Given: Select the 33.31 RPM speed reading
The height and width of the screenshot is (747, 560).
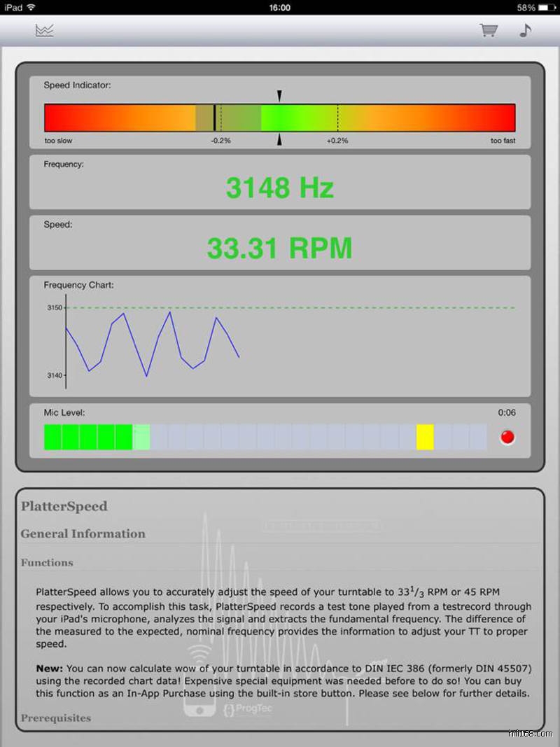Looking at the screenshot, I should (279, 248).
